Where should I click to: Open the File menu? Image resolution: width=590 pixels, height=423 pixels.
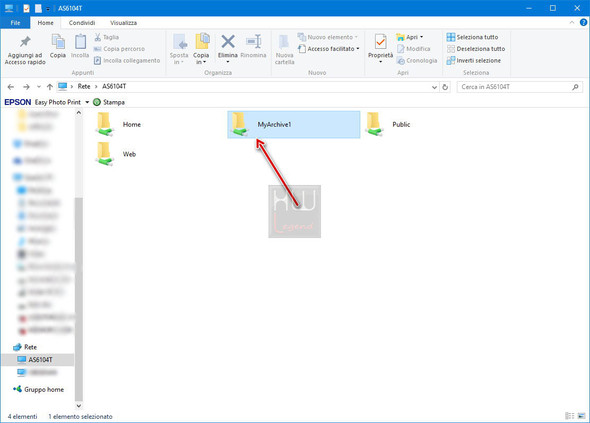15,23
